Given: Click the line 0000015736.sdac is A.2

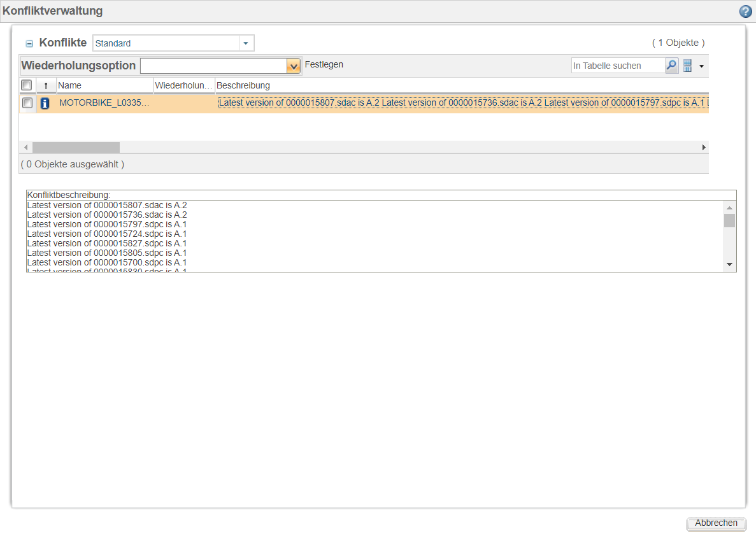Looking at the screenshot, I should click(x=107, y=215).
